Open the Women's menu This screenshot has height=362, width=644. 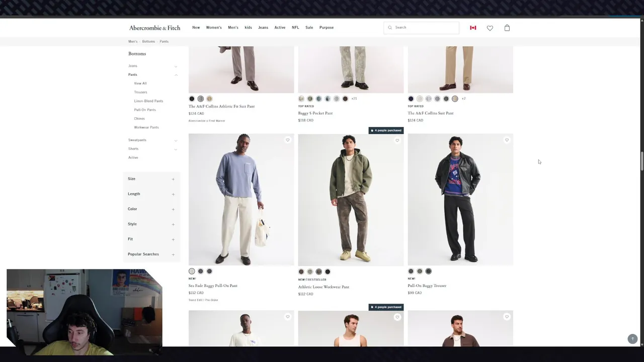click(214, 28)
